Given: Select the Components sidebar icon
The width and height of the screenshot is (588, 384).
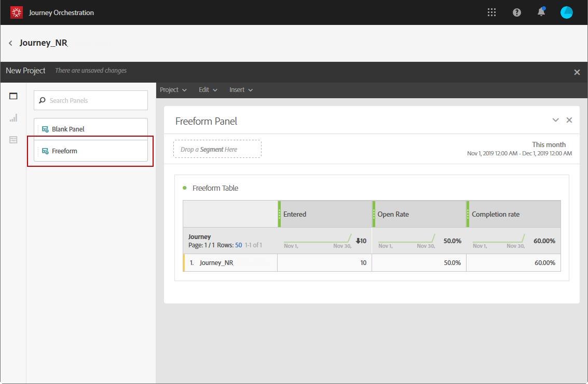Looking at the screenshot, I should click(x=13, y=140).
